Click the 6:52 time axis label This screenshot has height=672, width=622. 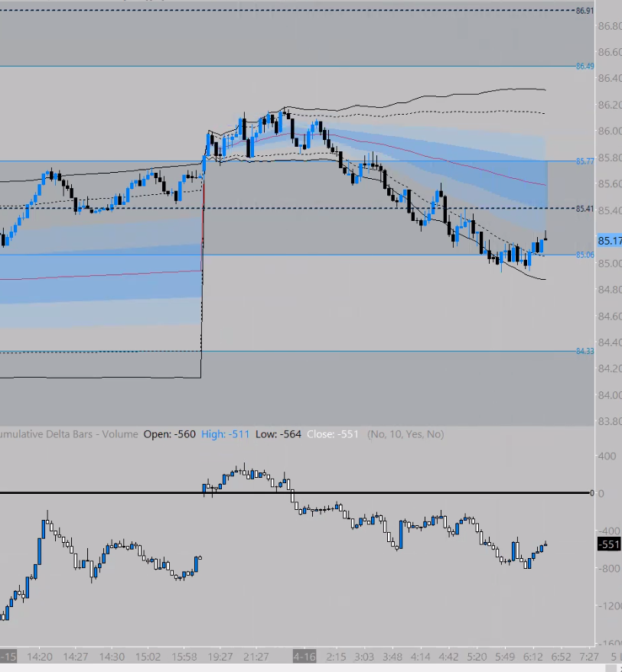click(561, 657)
